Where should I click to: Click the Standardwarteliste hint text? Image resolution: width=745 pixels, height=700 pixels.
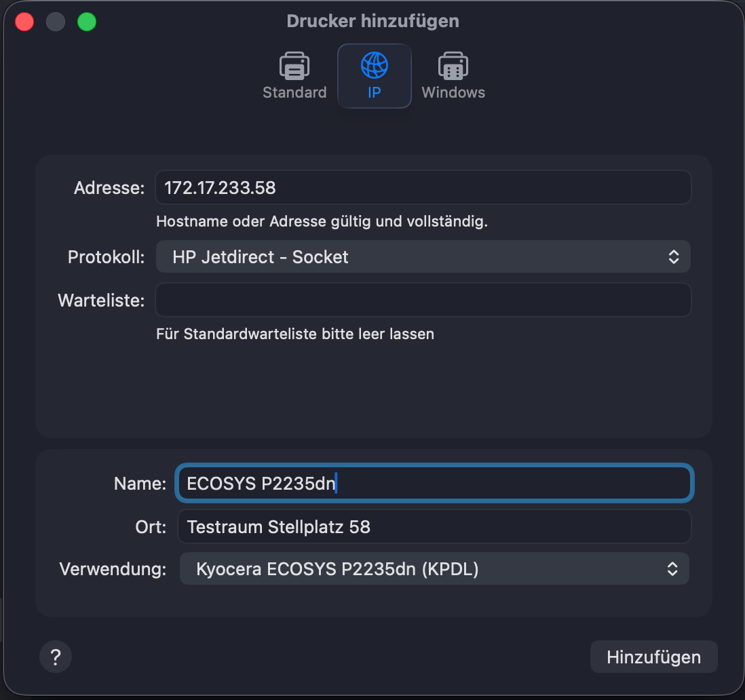[294, 334]
